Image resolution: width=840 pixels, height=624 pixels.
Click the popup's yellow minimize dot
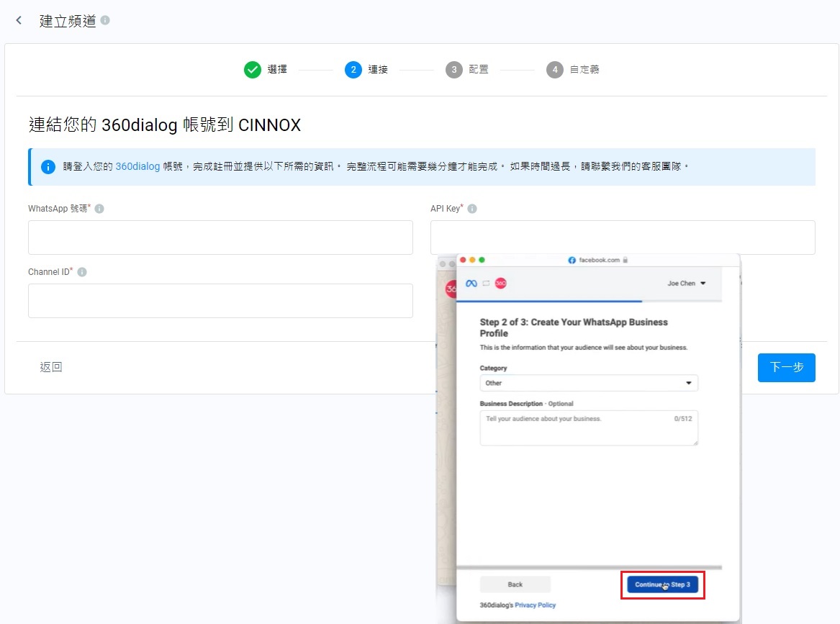[x=472, y=260]
